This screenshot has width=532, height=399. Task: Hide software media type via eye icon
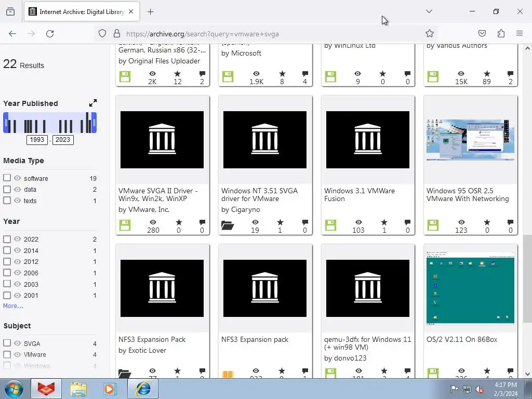[17, 178]
